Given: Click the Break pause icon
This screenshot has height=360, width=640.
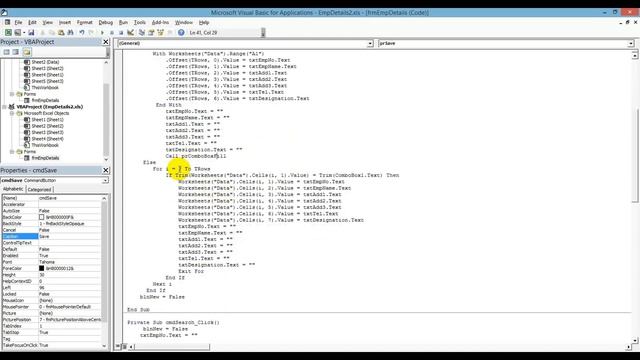Looking at the screenshot, I should (x=111, y=33).
